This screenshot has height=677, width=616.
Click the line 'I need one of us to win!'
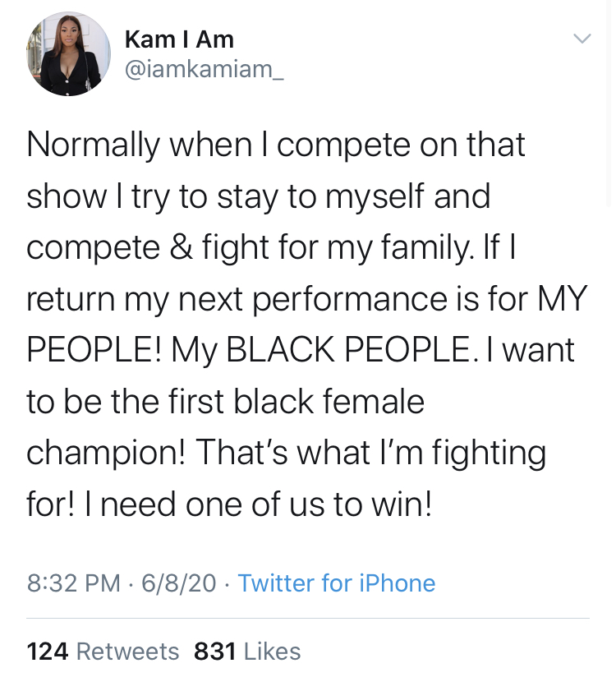258,504
